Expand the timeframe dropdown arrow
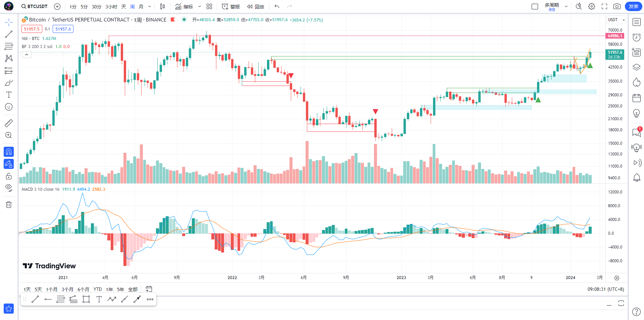Image resolution: width=644 pixels, height=320 pixels. tap(150, 6)
